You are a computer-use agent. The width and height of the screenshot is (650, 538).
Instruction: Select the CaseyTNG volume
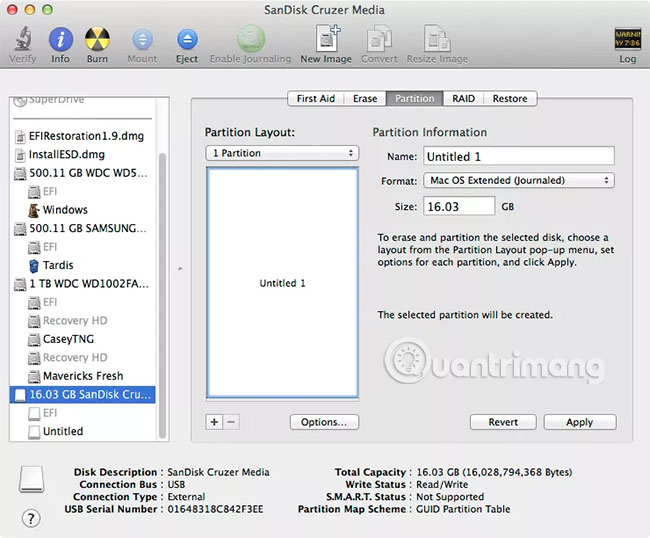(82, 339)
